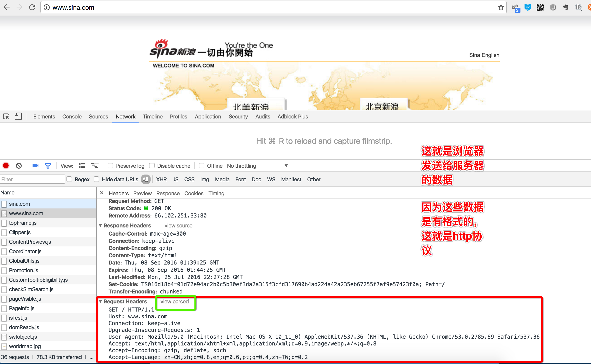Image resolution: width=591 pixels, height=364 pixels.
Task: Switch to the large request rows view icon
Action: click(x=82, y=166)
